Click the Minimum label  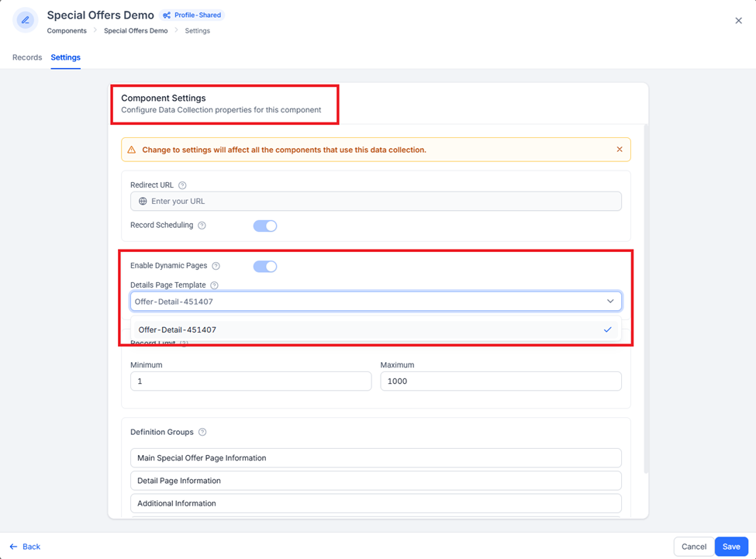click(146, 365)
